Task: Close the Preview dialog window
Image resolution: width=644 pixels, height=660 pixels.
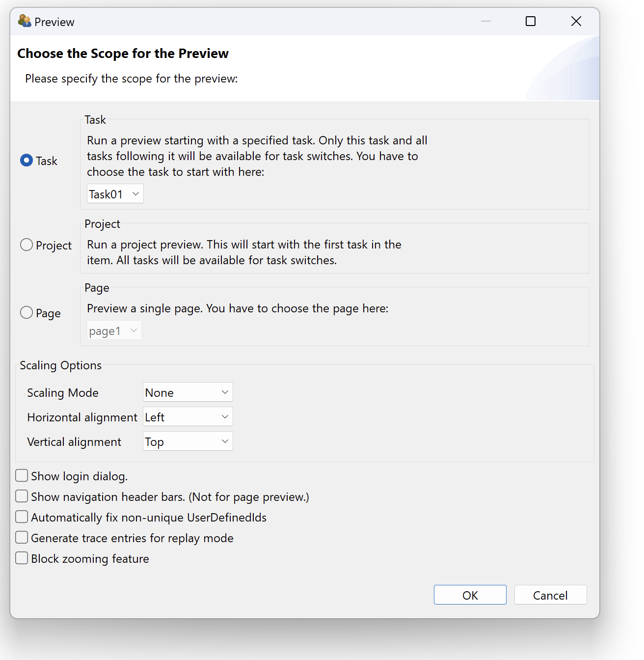Action: (x=576, y=21)
